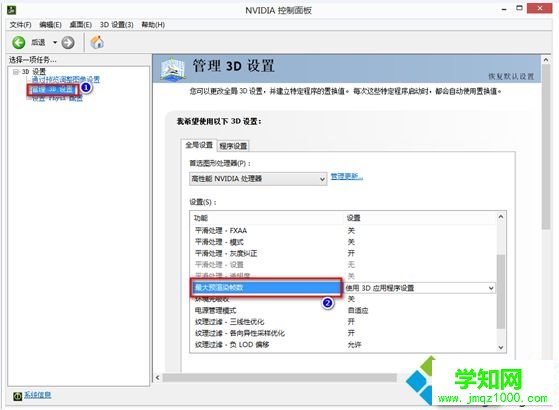Image resolution: width=559 pixels, height=410 pixels.
Task: Click the NVIDIA icon in the title bar
Action: [x=11, y=10]
